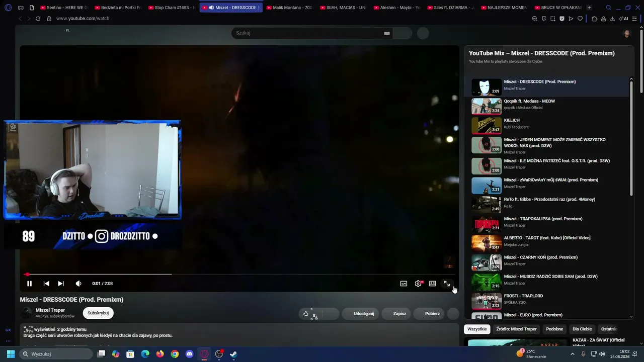
Task: Open the player settings gear
Action: click(x=418, y=284)
